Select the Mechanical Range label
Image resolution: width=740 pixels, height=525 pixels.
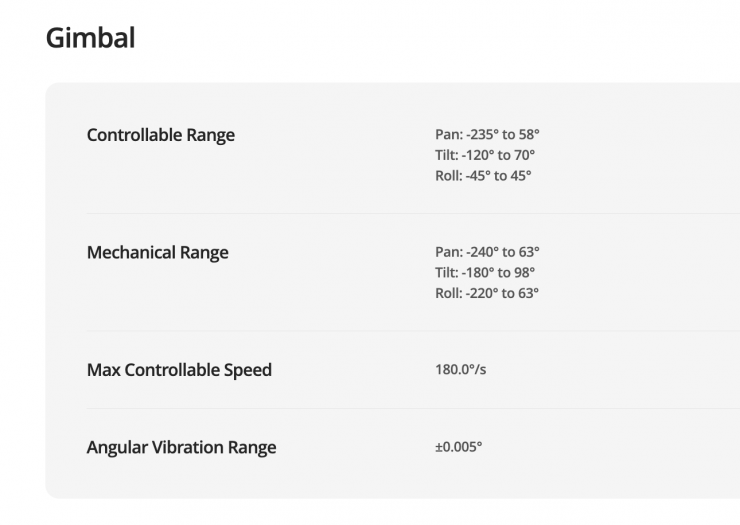click(x=158, y=252)
